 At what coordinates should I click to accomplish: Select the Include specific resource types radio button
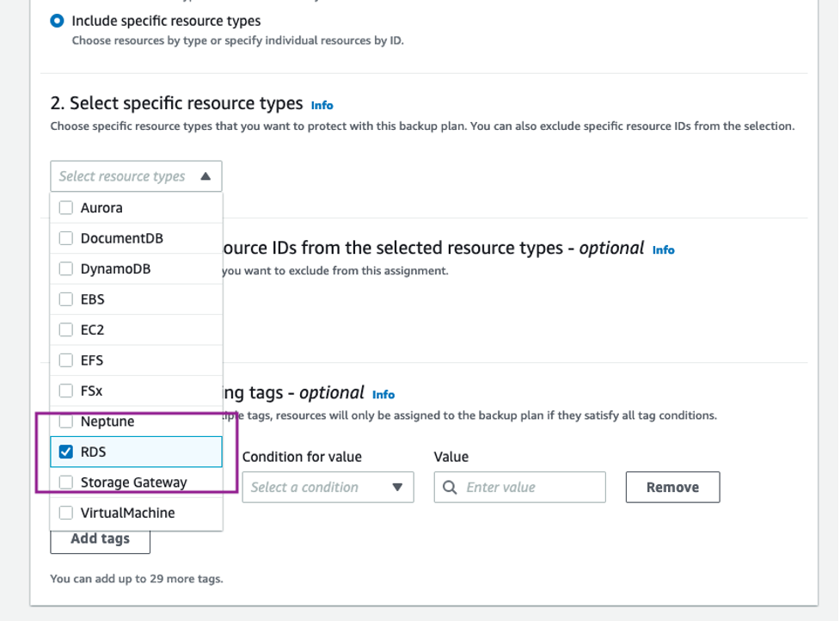pos(56,21)
